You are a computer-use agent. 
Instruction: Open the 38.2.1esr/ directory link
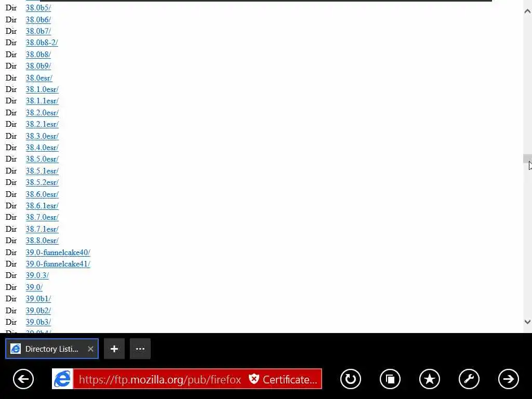[x=42, y=124]
